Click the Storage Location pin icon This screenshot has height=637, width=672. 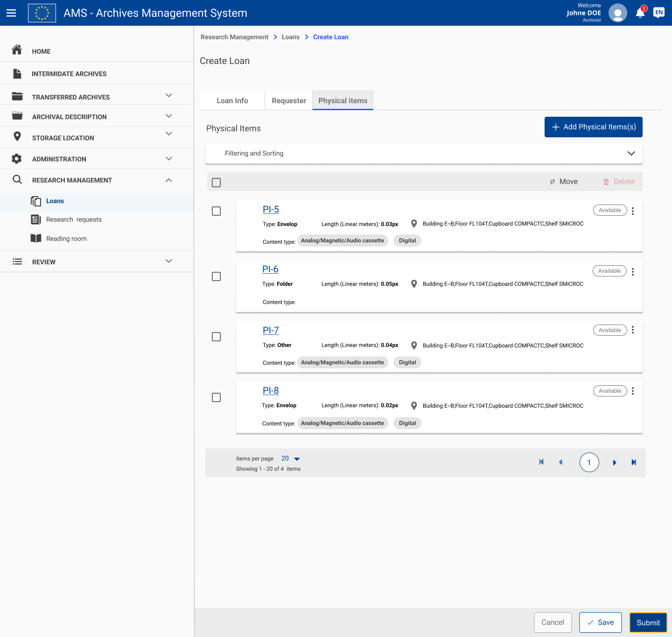pos(17,136)
